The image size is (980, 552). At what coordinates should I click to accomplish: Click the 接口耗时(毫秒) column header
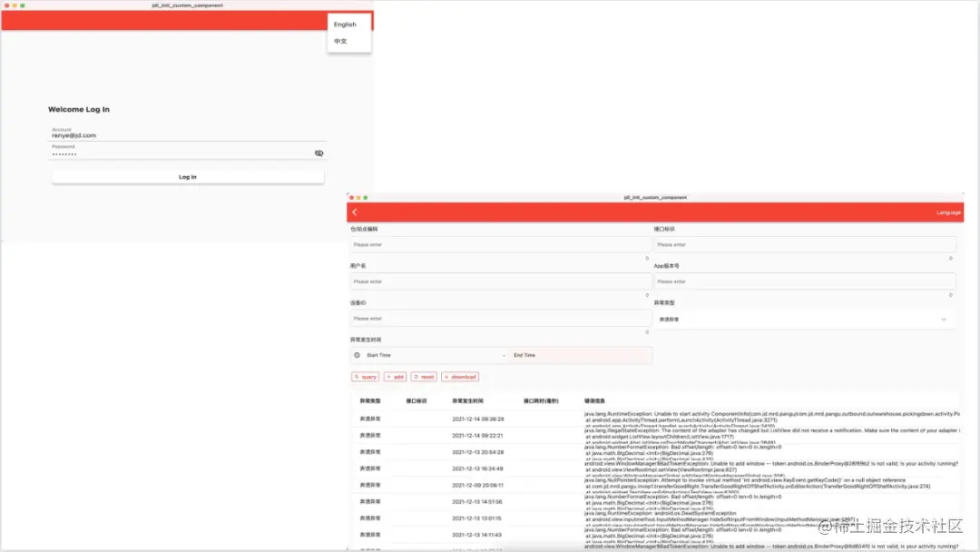(541, 400)
